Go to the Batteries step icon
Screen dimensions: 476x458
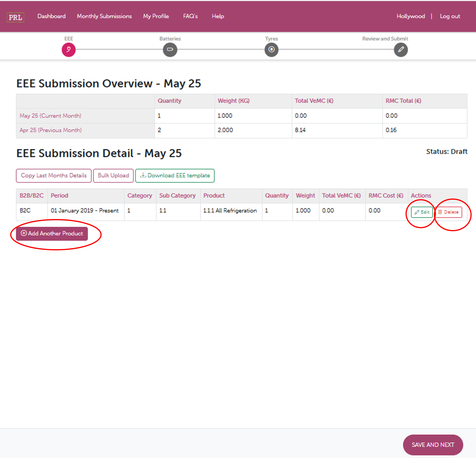[x=170, y=50]
